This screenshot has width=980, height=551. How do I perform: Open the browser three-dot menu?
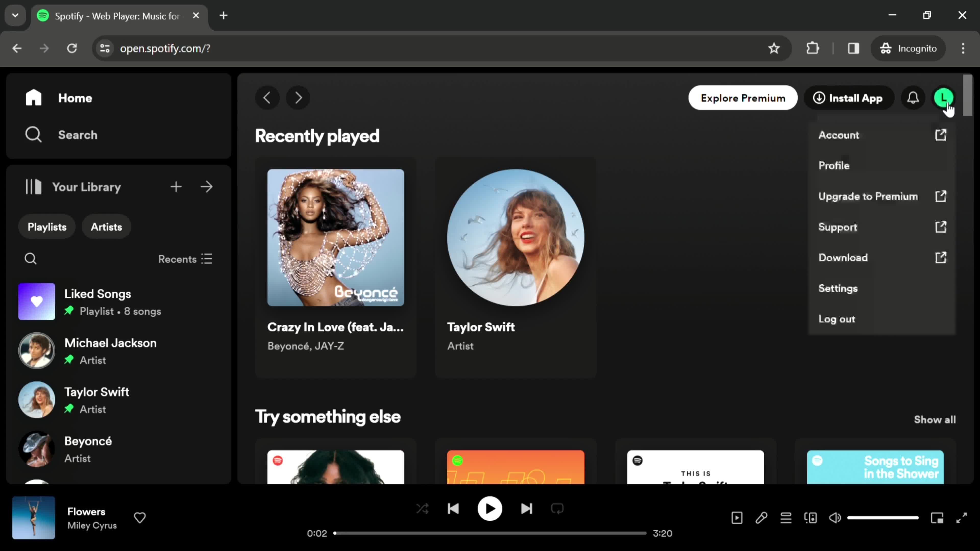(x=963, y=48)
